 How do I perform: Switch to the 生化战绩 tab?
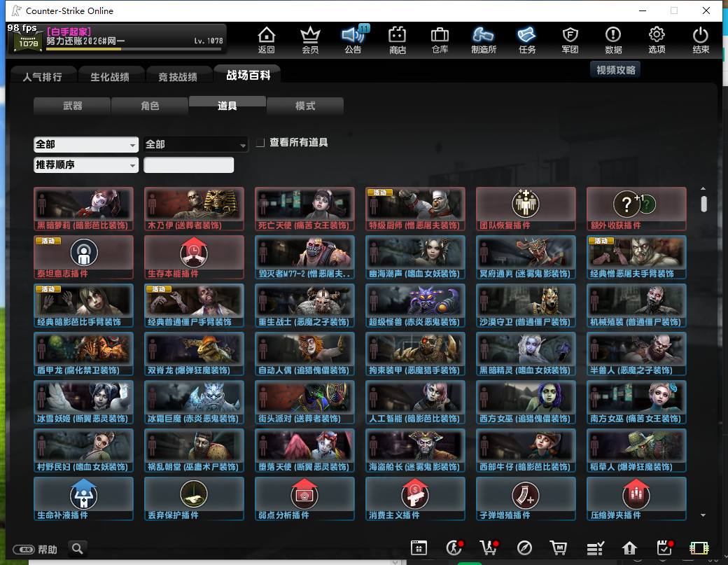(x=110, y=76)
